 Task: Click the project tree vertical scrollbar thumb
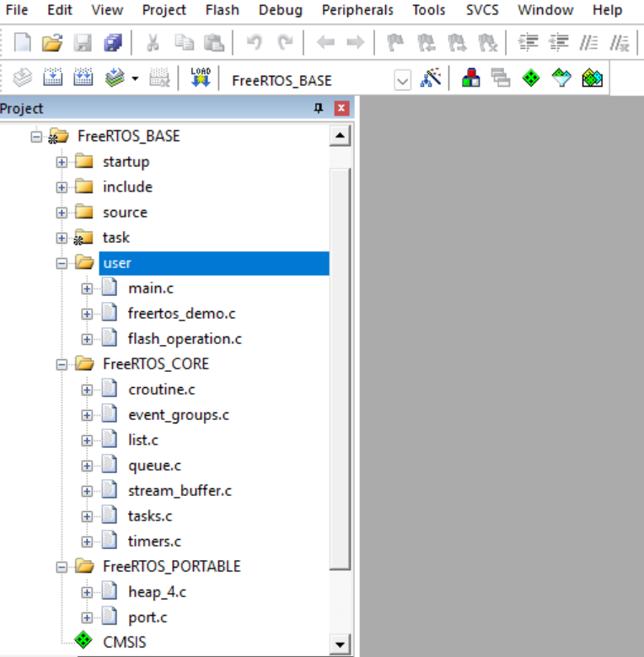[x=340, y=369]
